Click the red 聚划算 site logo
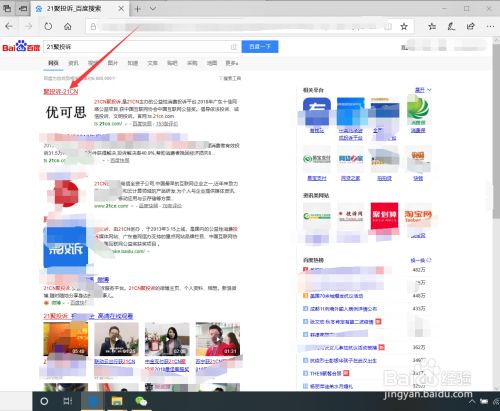Image resolution: width=500 pixels, height=411 pixels. [x=384, y=216]
